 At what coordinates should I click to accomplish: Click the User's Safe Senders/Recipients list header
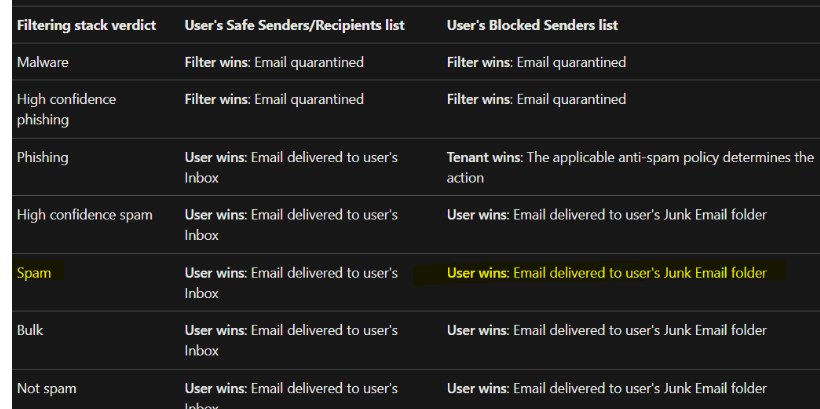[x=294, y=25]
